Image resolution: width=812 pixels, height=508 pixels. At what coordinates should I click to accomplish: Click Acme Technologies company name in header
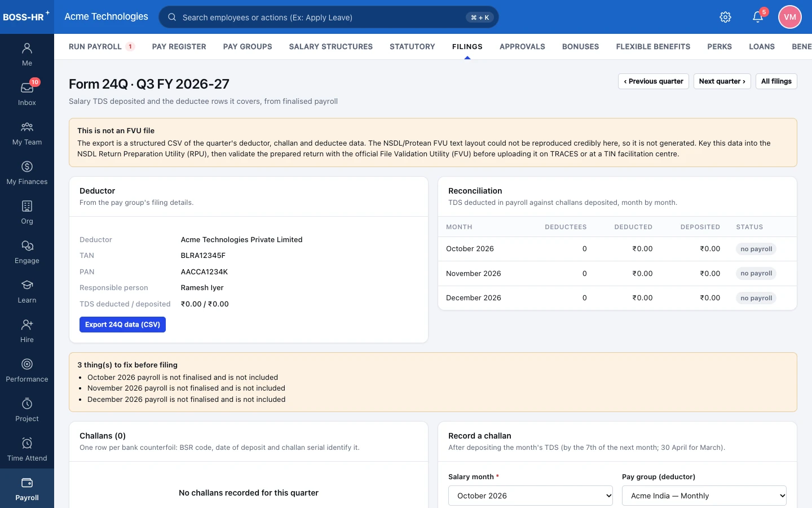coord(106,17)
